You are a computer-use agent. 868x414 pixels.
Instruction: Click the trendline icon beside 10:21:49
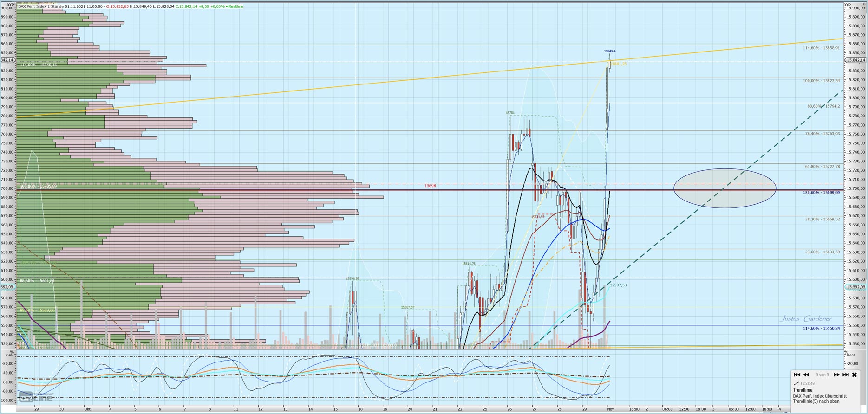796,383
